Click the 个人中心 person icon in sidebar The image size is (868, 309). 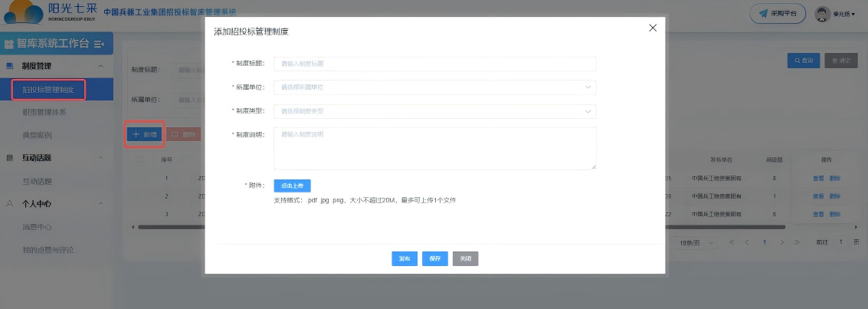coord(10,204)
